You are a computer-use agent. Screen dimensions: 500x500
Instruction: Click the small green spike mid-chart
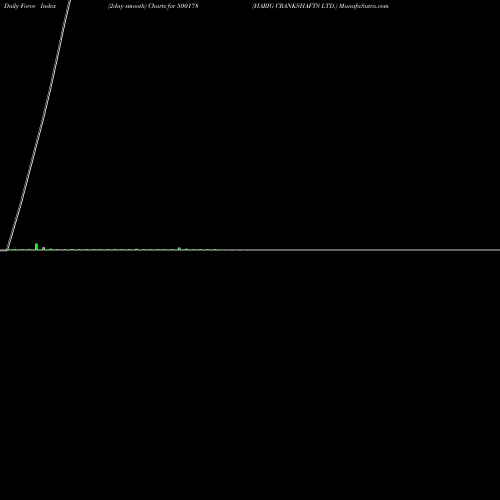(179, 248)
